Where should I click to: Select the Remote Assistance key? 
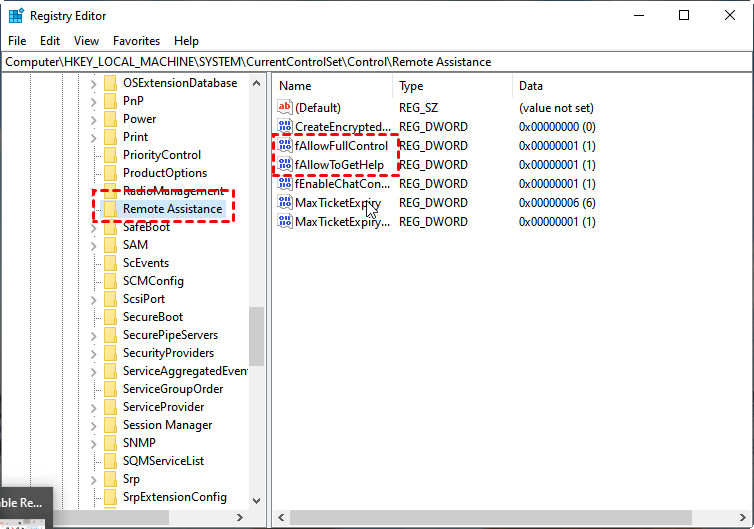[172, 209]
